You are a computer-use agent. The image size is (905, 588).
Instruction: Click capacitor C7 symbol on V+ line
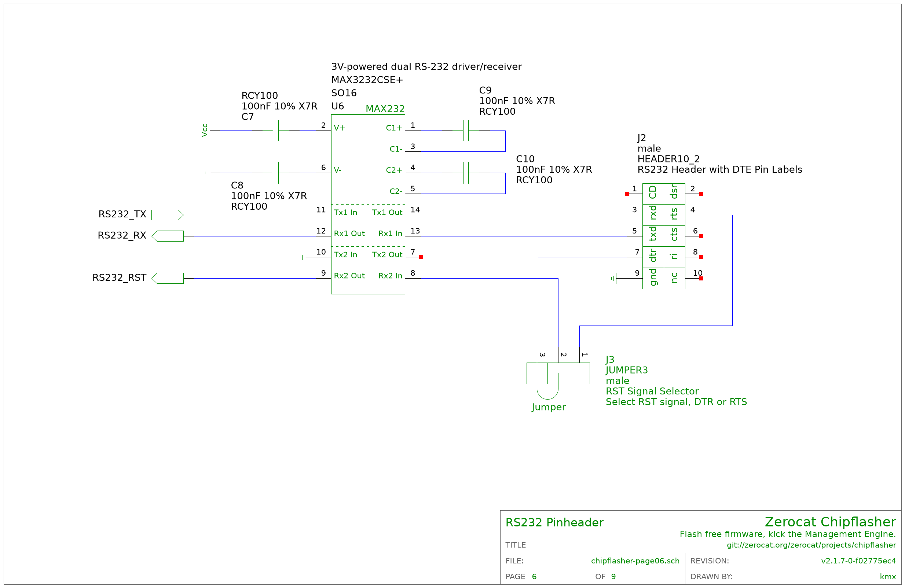pyautogui.click(x=276, y=131)
